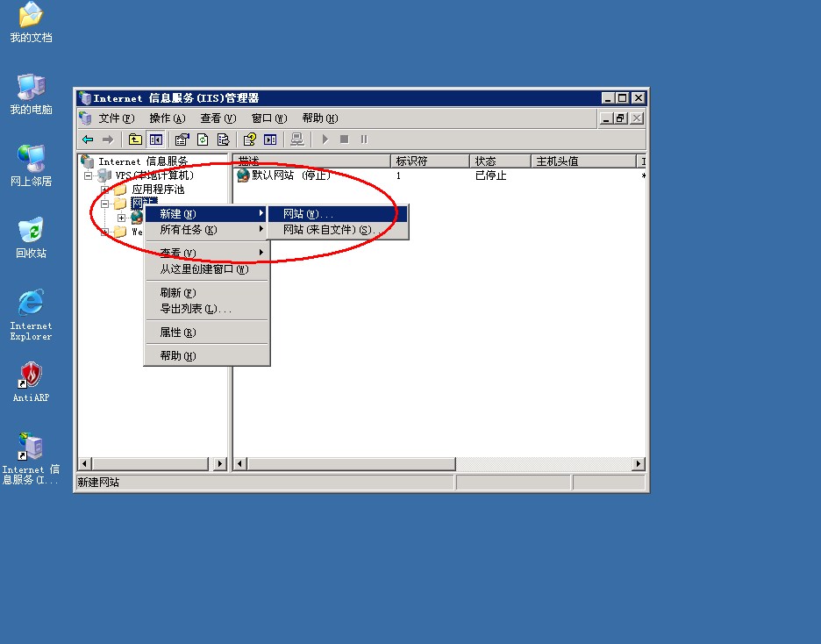Open Internet 信息服务 desktop shortcut
The height and width of the screenshot is (644, 821).
(31, 459)
